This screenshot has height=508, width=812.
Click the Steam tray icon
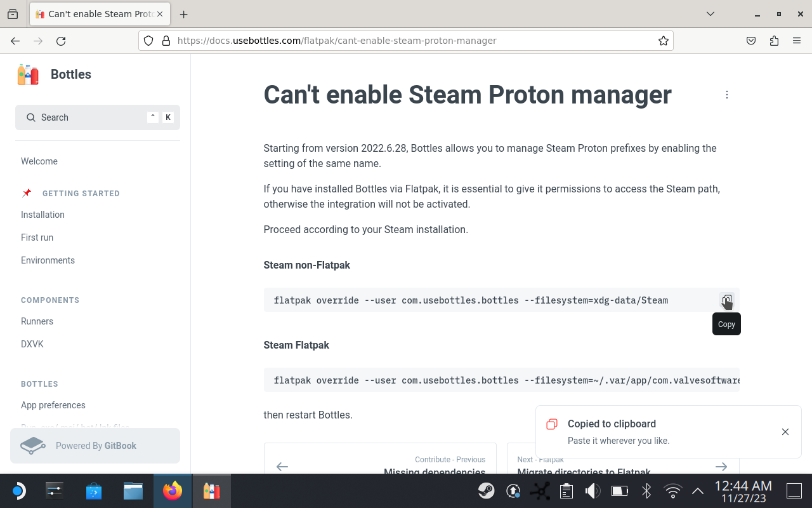pos(487,491)
